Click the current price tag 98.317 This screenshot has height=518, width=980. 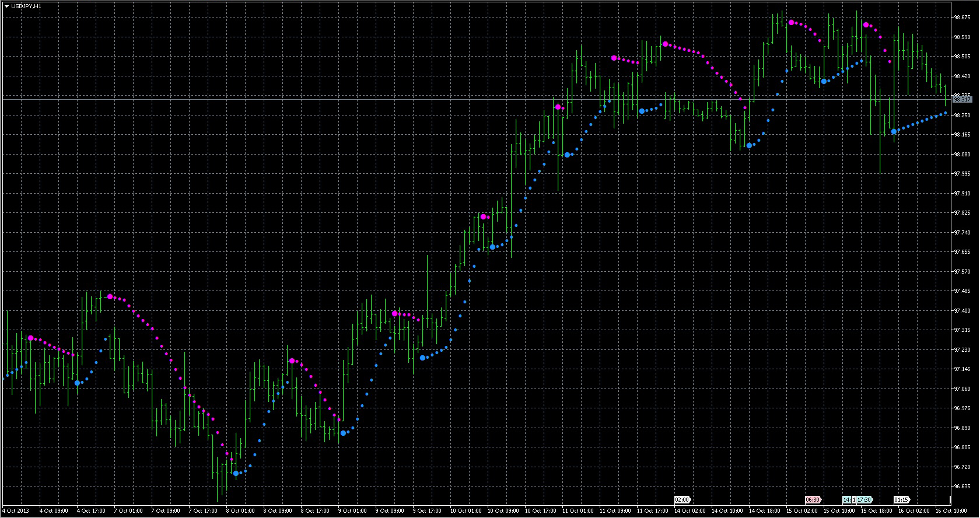(x=962, y=100)
